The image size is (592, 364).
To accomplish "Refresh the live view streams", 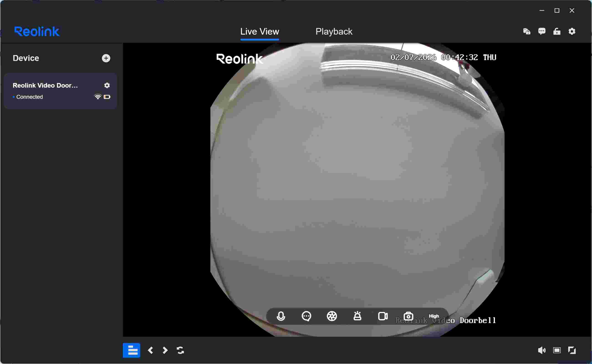I will coord(180,350).
